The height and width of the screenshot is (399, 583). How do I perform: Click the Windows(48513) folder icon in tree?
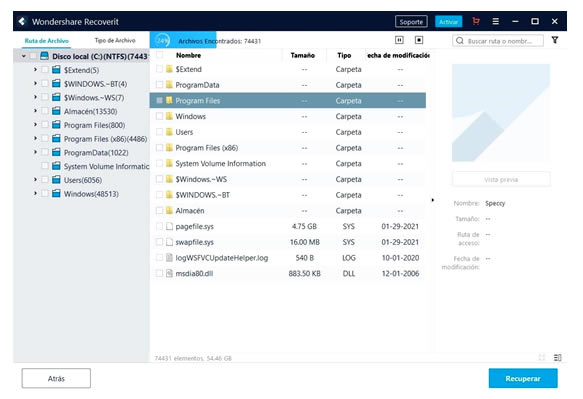(x=56, y=194)
